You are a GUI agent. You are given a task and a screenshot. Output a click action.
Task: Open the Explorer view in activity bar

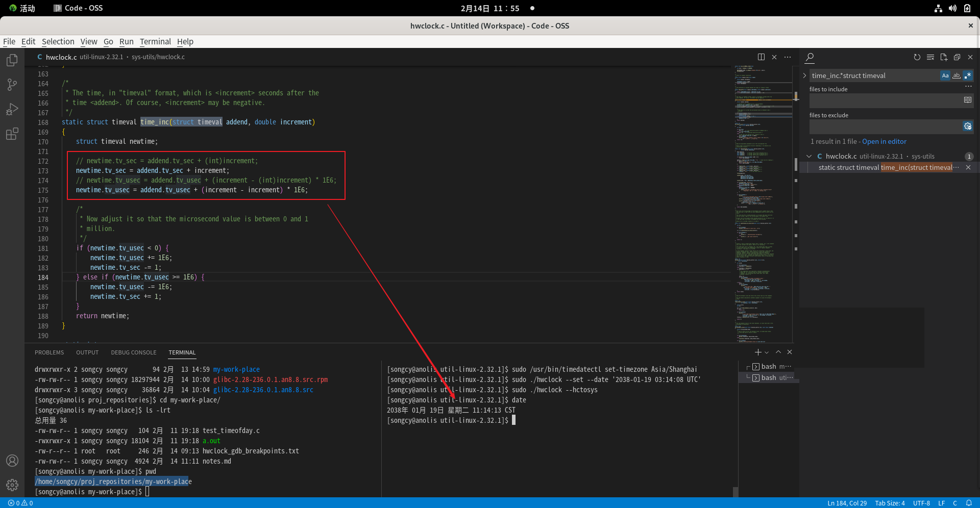point(12,60)
